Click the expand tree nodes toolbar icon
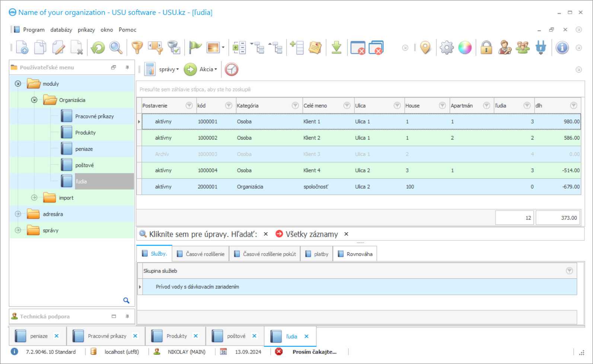Image resolution: width=593 pixels, height=364 pixels. (x=258, y=48)
